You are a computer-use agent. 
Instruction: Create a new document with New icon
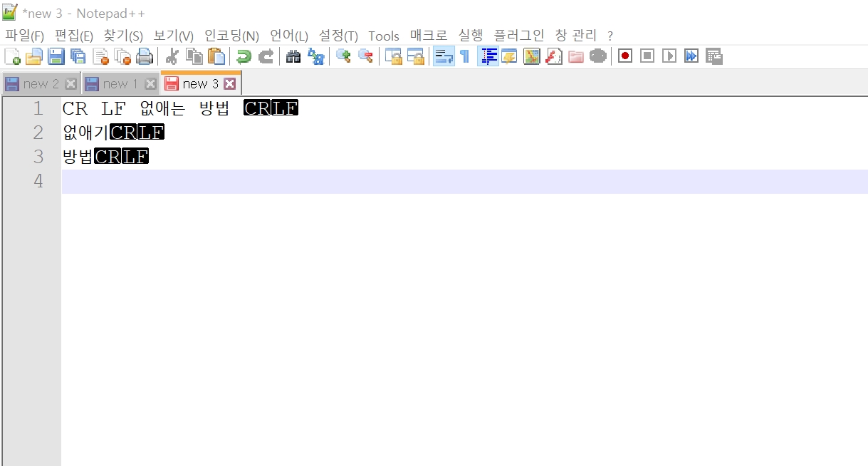point(12,56)
